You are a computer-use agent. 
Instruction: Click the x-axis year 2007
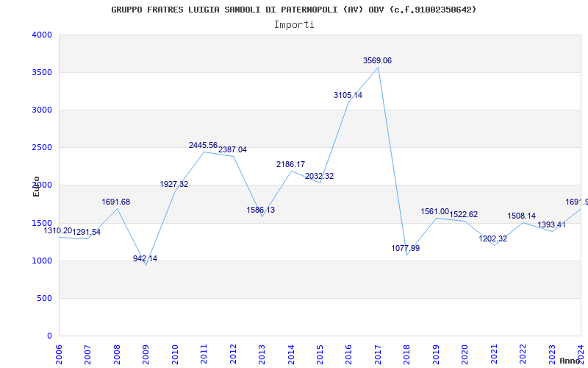87,354
